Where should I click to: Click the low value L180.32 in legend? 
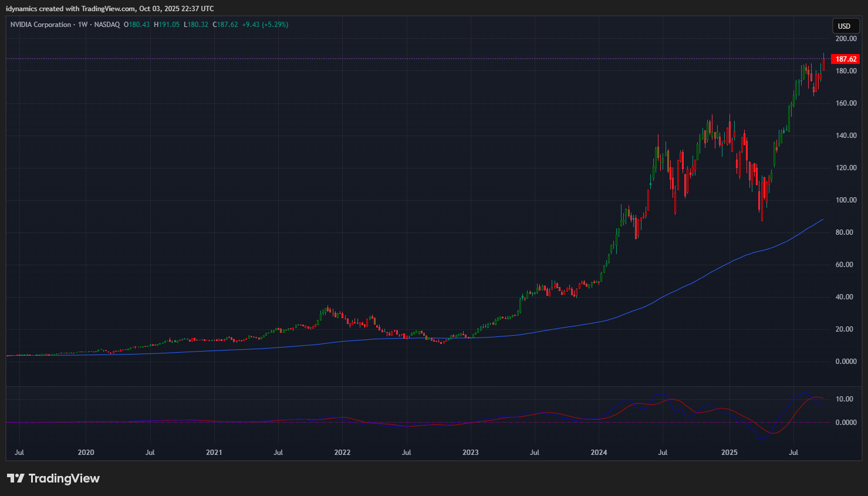coord(196,25)
